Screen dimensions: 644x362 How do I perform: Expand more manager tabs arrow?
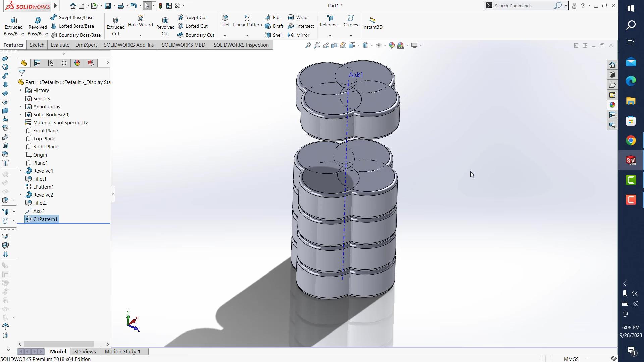(107, 63)
